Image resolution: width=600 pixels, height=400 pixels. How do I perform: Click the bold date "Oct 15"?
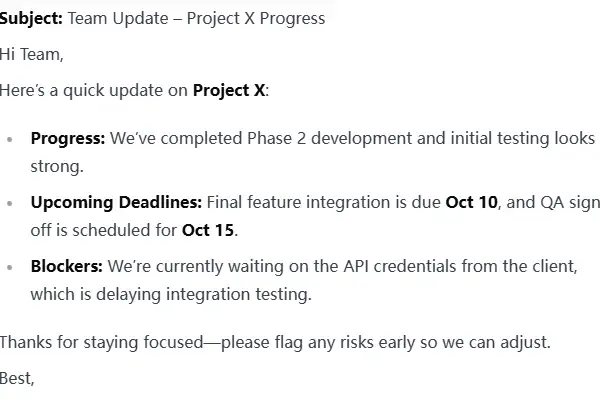[x=209, y=230]
